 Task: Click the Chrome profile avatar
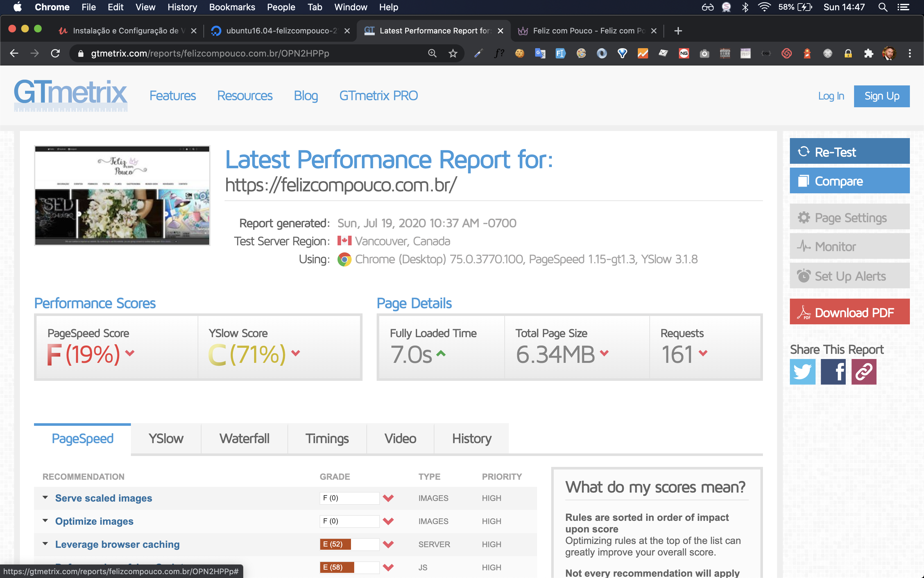click(x=889, y=53)
